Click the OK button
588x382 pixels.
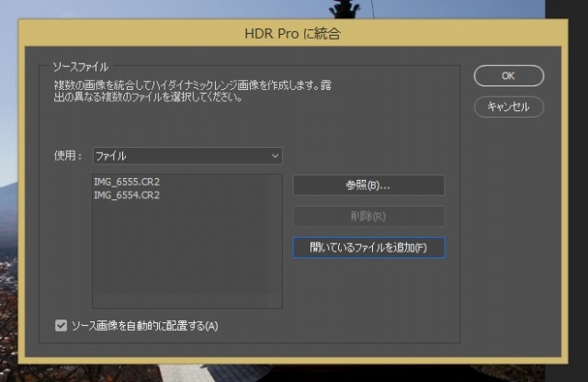coord(508,76)
